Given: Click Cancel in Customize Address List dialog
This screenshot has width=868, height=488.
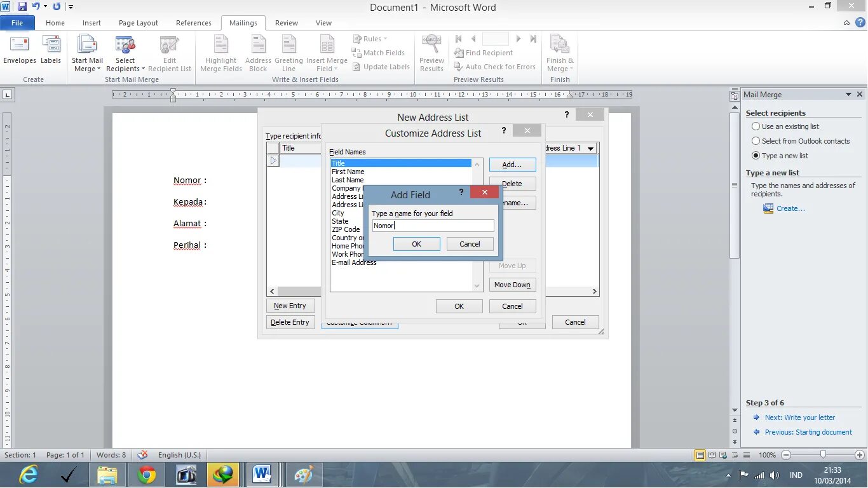Looking at the screenshot, I should [x=512, y=306].
